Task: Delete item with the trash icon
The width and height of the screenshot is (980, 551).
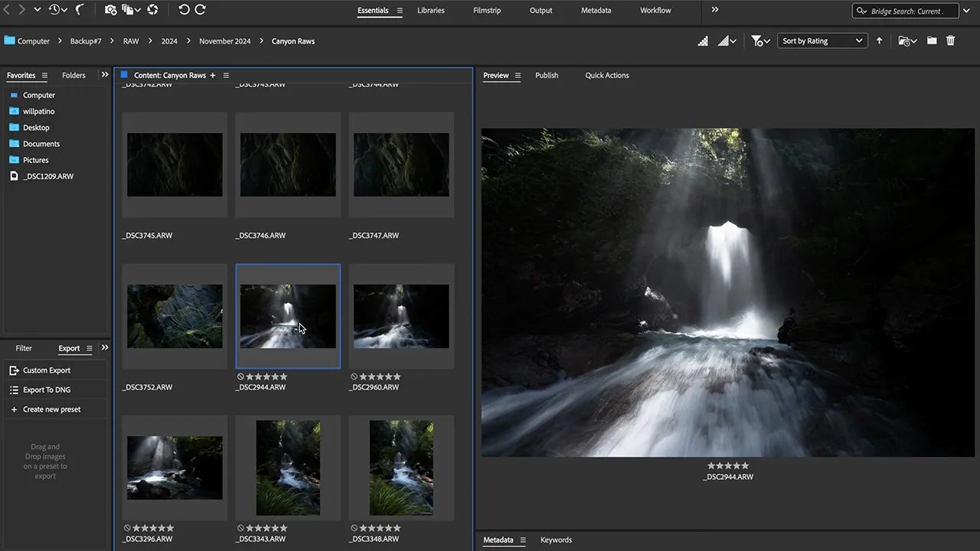Action: tap(951, 41)
